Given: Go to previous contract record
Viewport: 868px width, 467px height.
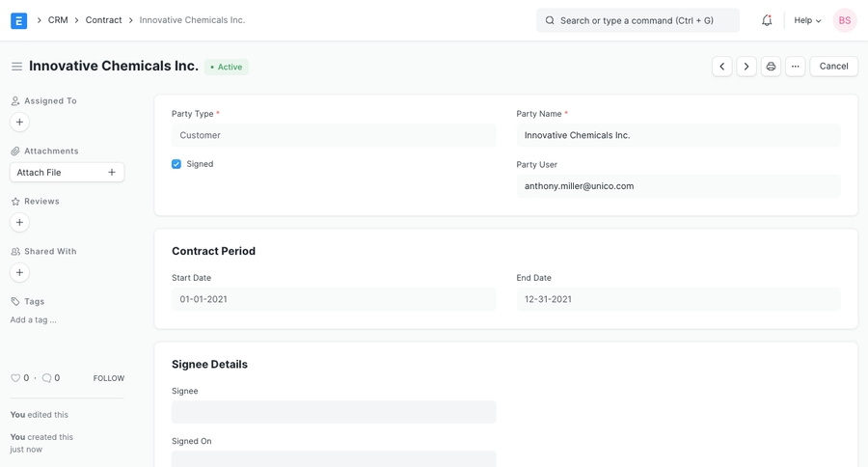Looking at the screenshot, I should pos(721,67).
